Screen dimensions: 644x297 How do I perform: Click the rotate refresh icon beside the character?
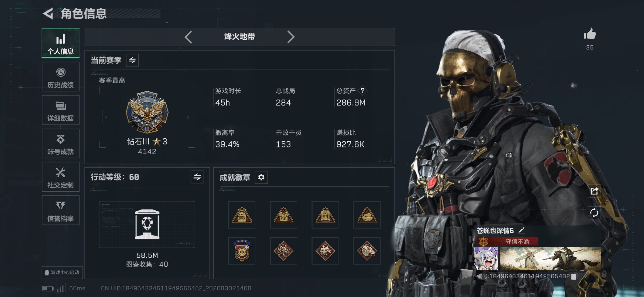(x=594, y=213)
